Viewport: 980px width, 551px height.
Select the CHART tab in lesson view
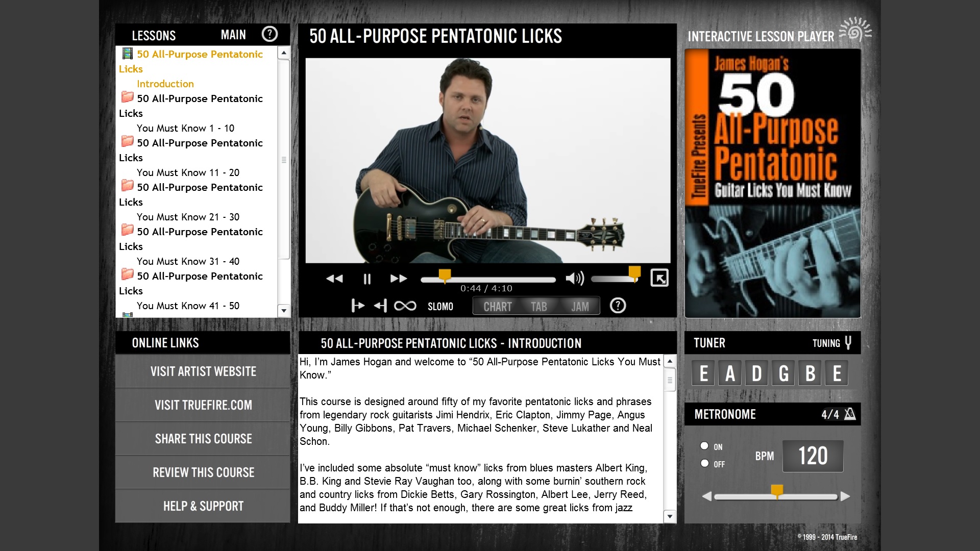tap(498, 306)
